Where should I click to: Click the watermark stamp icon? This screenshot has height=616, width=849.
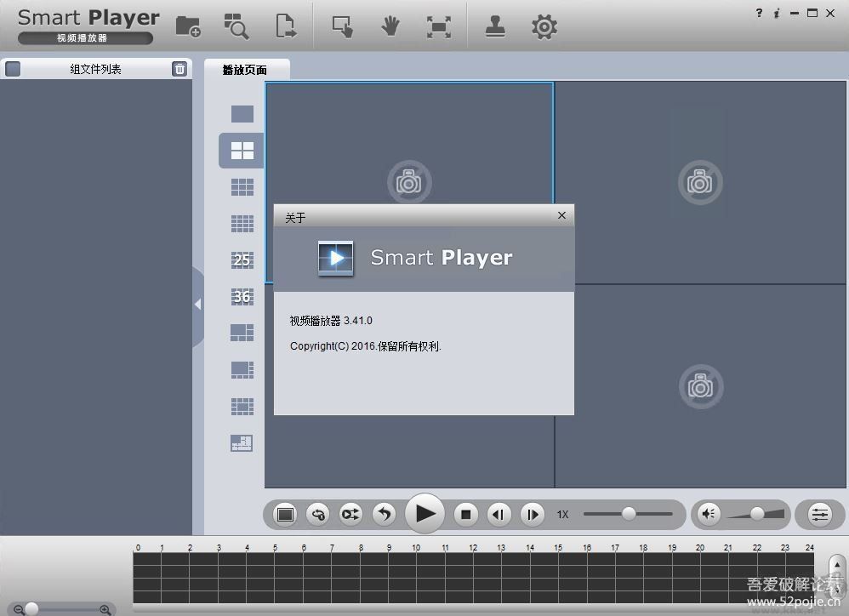496,26
